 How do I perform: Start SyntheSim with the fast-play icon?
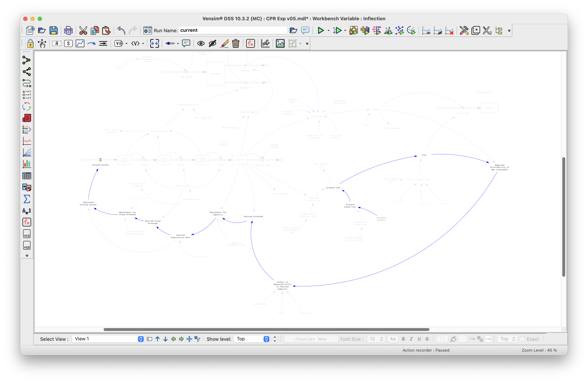(x=337, y=30)
